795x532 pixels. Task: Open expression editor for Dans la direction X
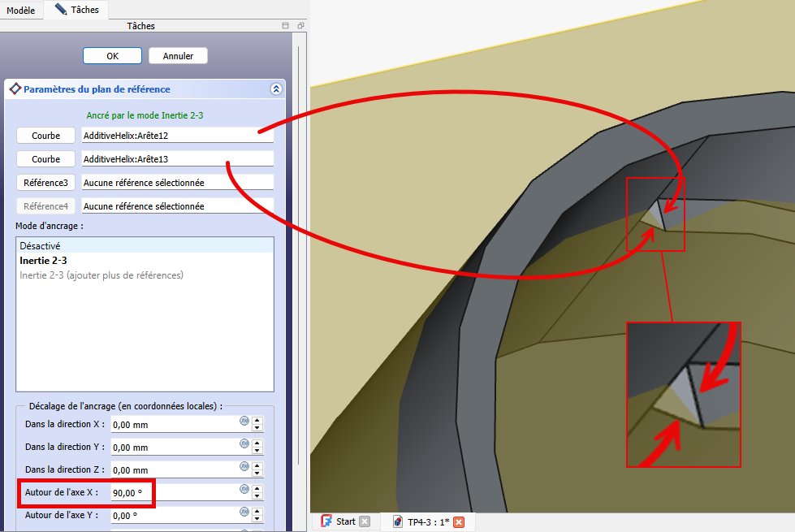(244, 422)
